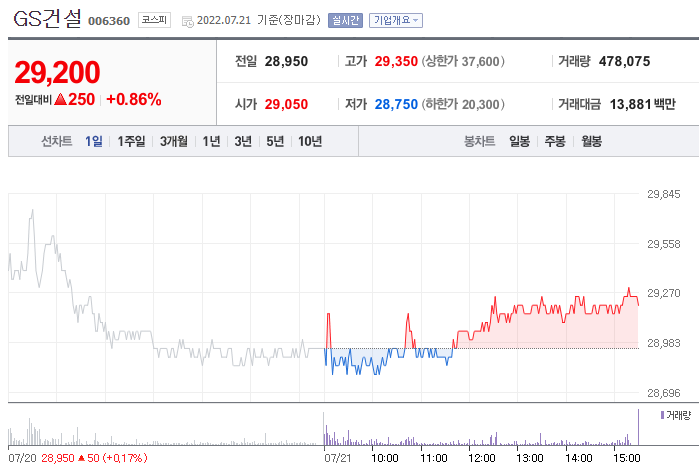Click the 실시간 button
This screenshot has height=473, width=699.
345,21
